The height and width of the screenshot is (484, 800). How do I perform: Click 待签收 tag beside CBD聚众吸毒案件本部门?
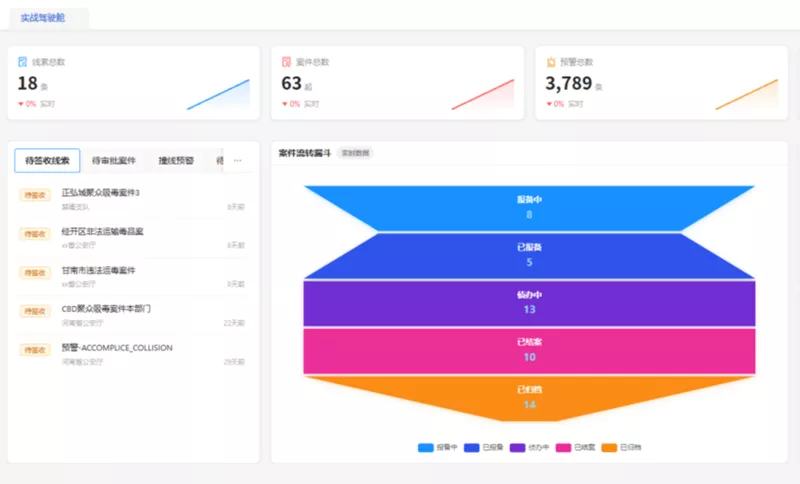coord(35,311)
